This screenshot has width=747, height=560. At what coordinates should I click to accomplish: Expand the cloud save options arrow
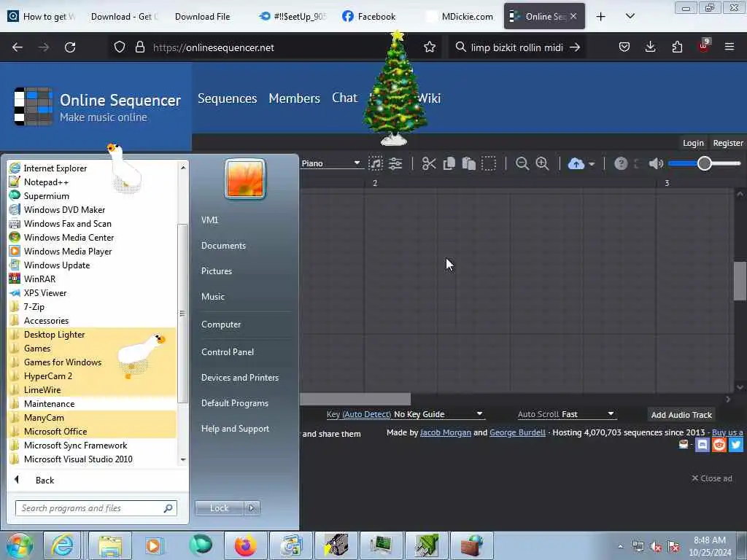click(592, 164)
